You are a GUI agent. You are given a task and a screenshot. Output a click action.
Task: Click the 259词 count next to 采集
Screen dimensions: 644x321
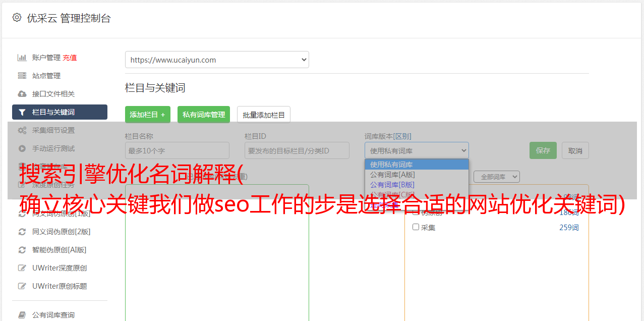(x=569, y=228)
